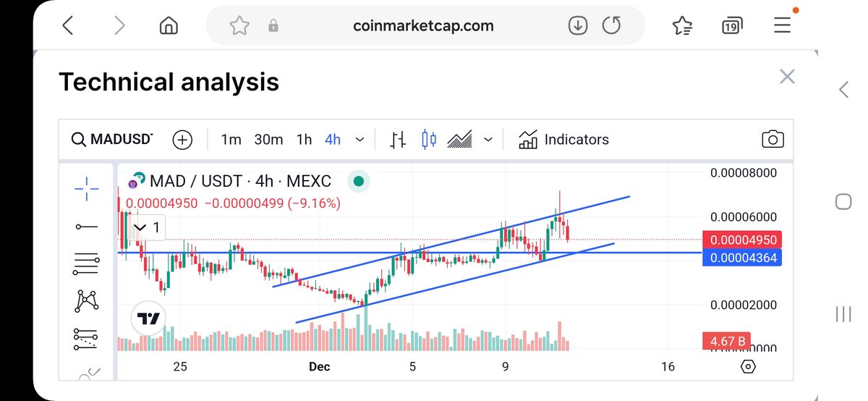This screenshot has width=868, height=401.
Task: Open the browser tabs counter
Action: pyautogui.click(x=731, y=27)
